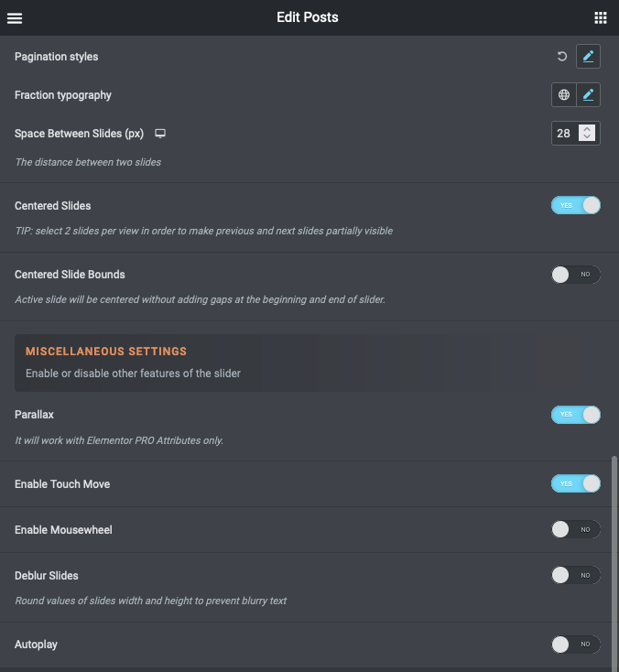Turn off Enable Touch Move
619x672 pixels.
pyautogui.click(x=576, y=483)
